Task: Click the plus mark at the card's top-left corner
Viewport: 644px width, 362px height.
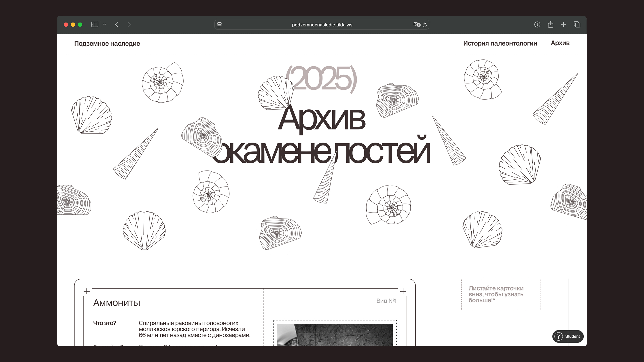Action: pyautogui.click(x=87, y=291)
